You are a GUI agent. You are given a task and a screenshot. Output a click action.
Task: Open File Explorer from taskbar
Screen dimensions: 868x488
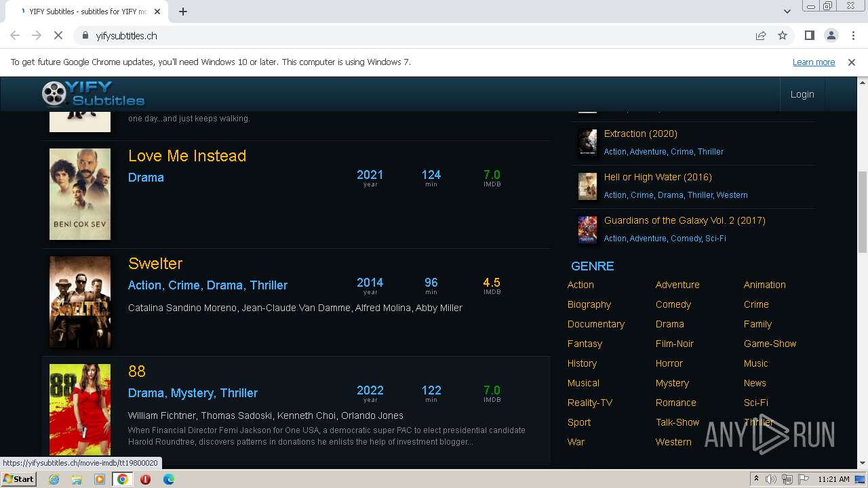point(77,479)
